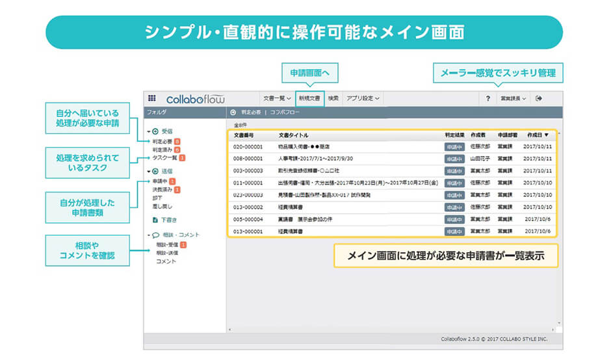The image size is (611, 364).
Task: Collapse the 受信 folder tree
Action: [x=149, y=132]
